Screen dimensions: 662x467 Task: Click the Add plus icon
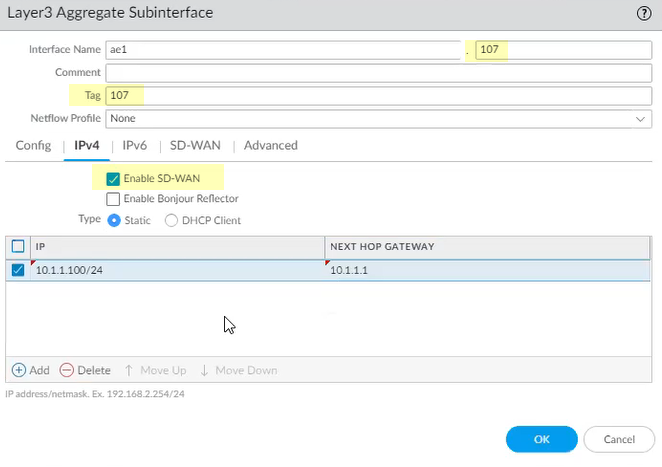click(19, 370)
